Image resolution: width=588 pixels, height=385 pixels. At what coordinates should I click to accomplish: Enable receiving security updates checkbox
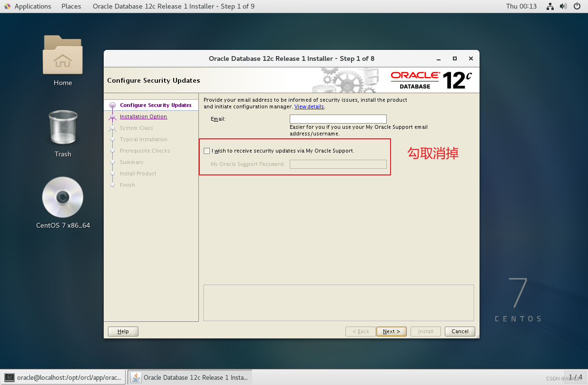pyautogui.click(x=206, y=151)
